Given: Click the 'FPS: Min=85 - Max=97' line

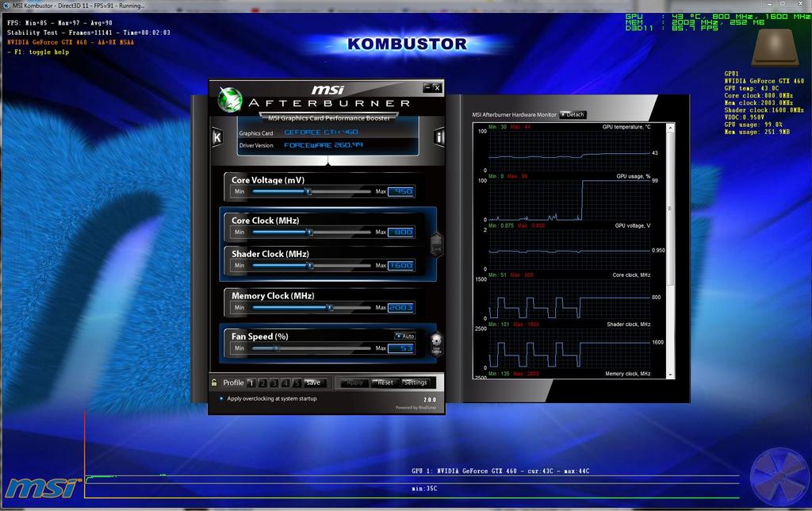Looking at the screenshot, I should [x=59, y=23].
